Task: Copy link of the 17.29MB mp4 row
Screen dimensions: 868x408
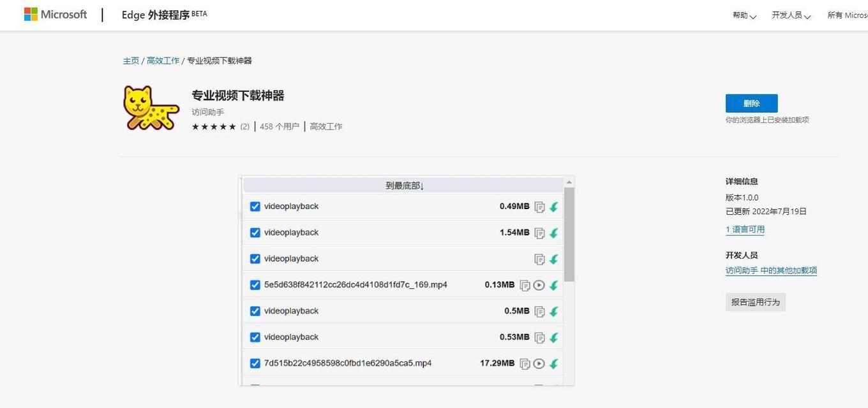Action: 525,363
